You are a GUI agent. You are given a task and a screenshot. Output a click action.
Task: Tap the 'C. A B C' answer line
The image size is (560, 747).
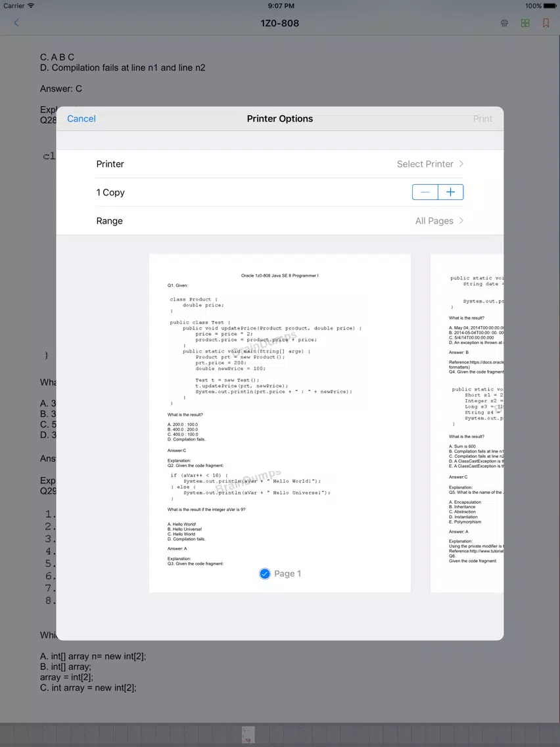57,57
